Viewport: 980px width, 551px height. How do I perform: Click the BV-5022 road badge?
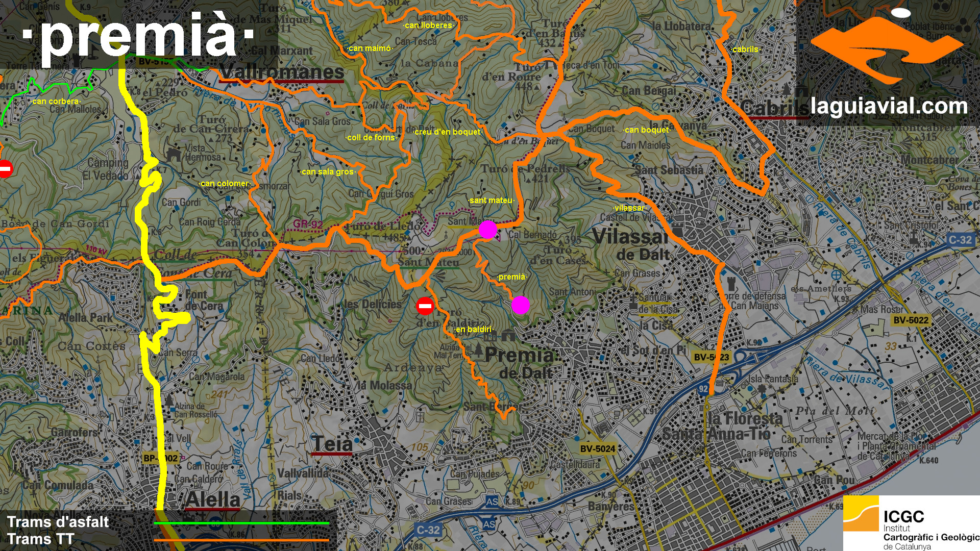[x=911, y=320]
